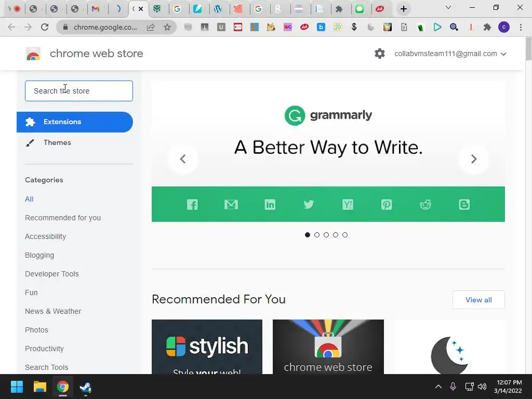Share this page from the address bar
This screenshot has width=532, height=399.
(151, 27)
